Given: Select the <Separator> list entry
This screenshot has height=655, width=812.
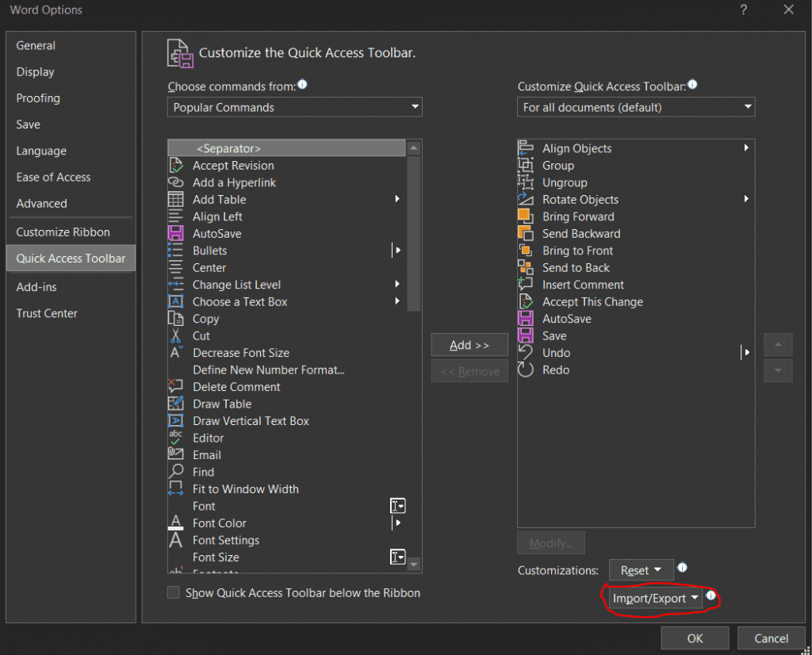Looking at the screenshot, I should coord(287,148).
